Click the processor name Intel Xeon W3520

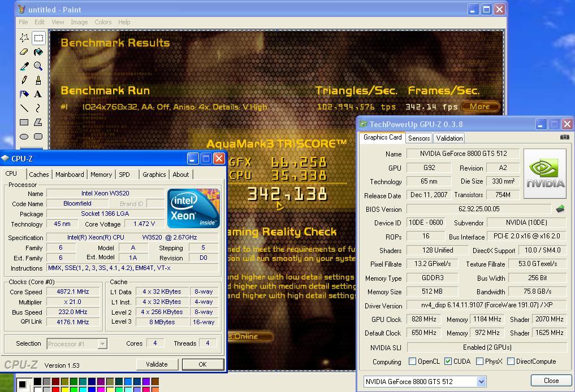105,193
